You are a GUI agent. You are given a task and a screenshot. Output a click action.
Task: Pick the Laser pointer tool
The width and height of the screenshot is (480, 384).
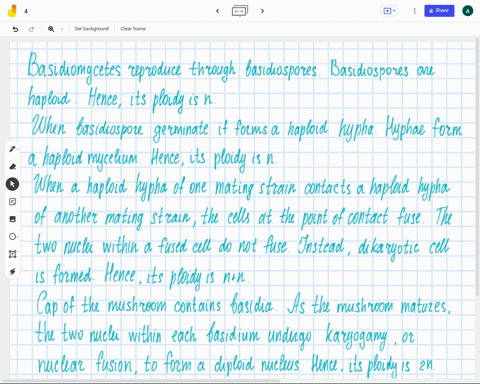tap(12, 272)
